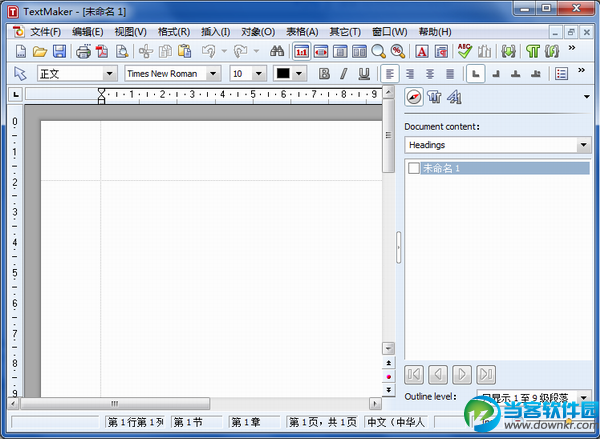Export as PDF icon in toolbar
The height and width of the screenshot is (439, 600).
point(102,51)
